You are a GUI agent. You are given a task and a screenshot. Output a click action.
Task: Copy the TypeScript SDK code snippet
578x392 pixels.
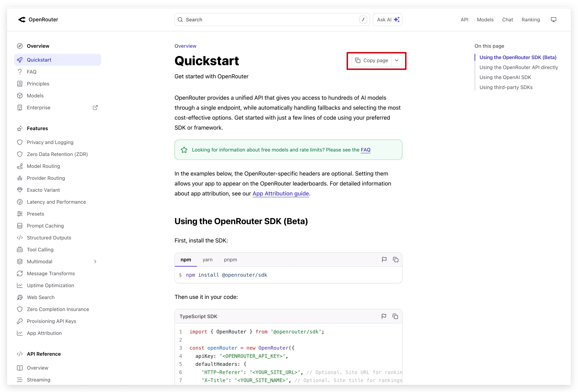tap(395, 316)
